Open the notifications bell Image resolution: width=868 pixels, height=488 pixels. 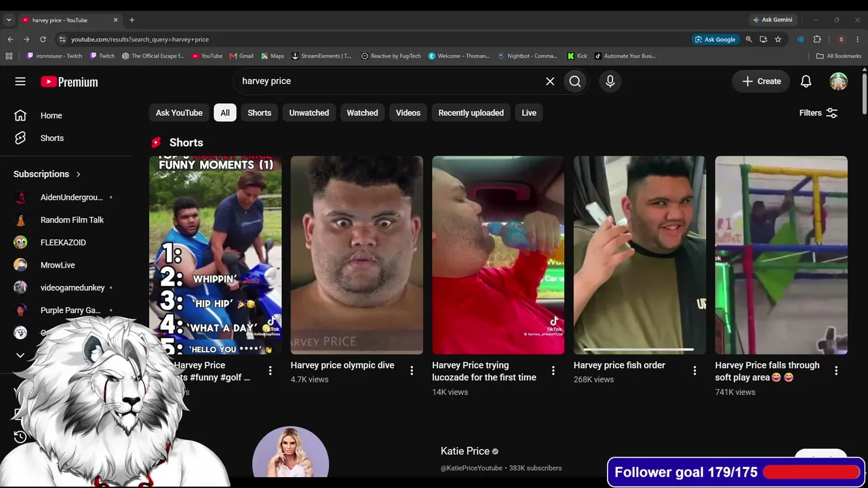click(806, 81)
